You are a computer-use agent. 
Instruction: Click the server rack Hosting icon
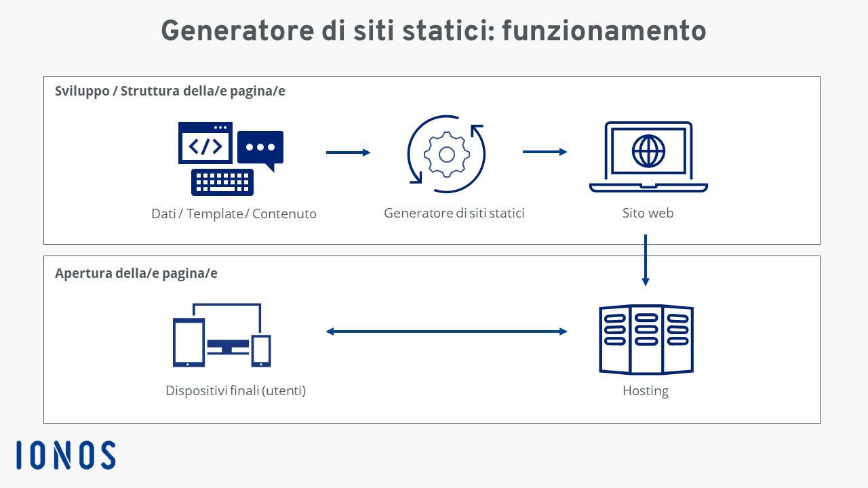click(646, 340)
